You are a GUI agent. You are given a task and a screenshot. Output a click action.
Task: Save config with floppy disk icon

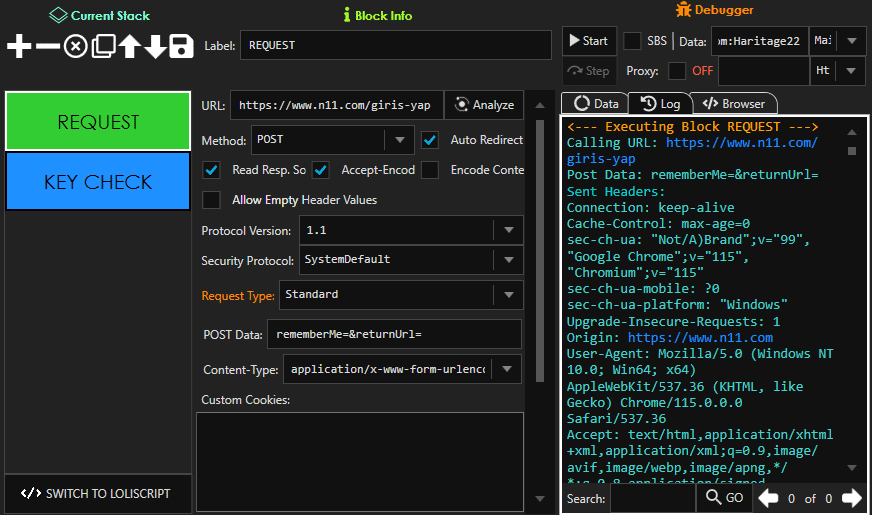tap(181, 46)
